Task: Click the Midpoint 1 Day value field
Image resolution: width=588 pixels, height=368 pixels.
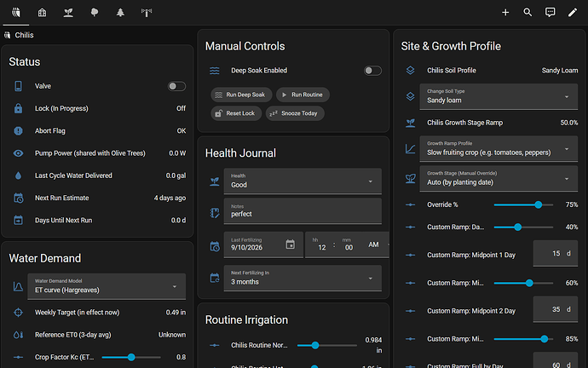Action: click(x=556, y=254)
